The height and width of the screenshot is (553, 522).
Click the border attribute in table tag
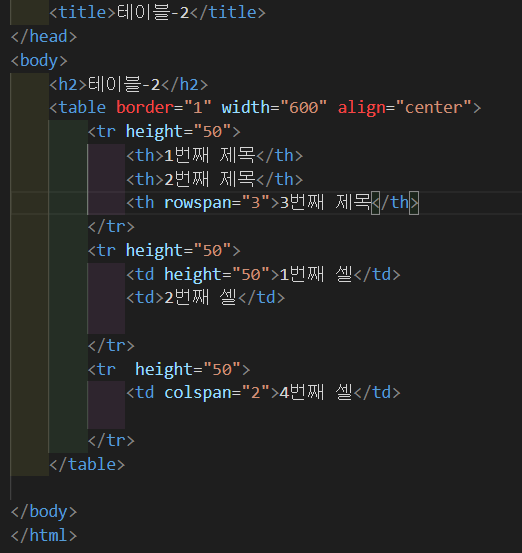[x=145, y=108]
